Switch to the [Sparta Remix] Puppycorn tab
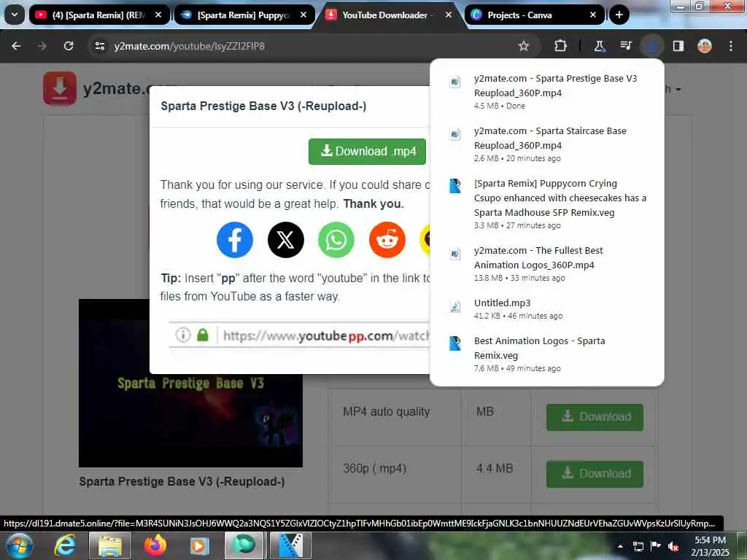The height and width of the screenshot is (560, 747). (x=244, y=15)
